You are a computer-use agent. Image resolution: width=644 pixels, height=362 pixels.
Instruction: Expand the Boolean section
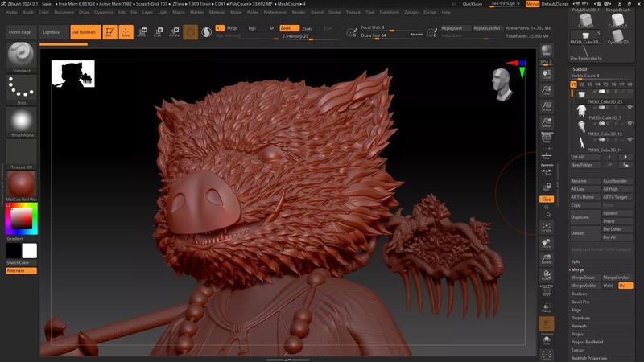[x=580, y=294]
